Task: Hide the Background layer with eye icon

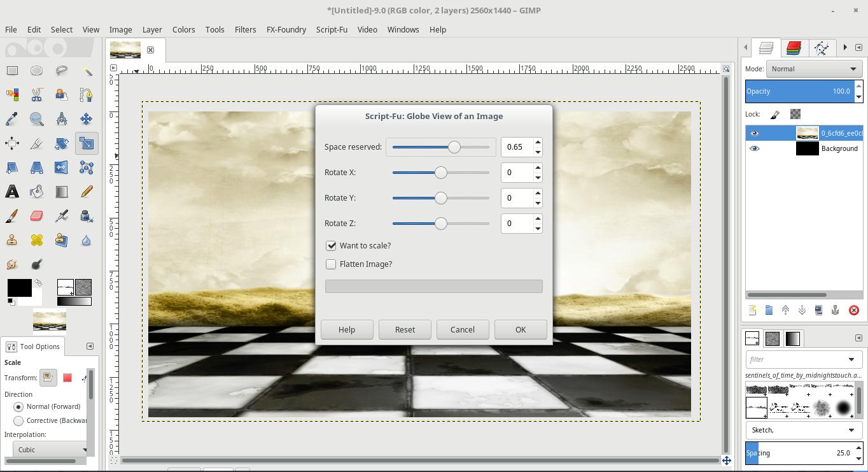Action: tap(755, 148)
